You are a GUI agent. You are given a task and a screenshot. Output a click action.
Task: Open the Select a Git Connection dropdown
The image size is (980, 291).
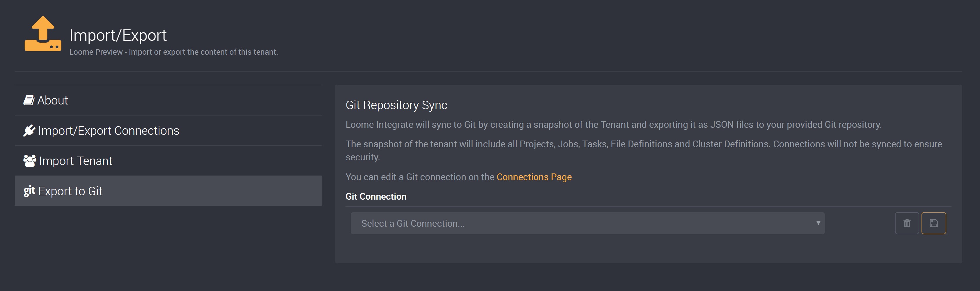pos(587,223)
